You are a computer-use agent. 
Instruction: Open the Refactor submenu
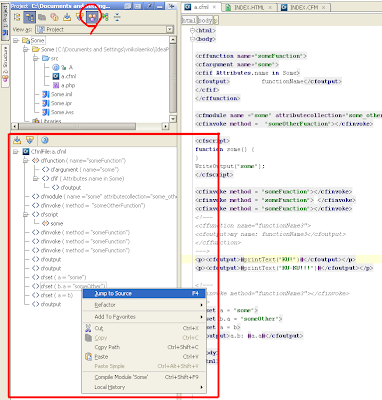(x=144, y=305)
